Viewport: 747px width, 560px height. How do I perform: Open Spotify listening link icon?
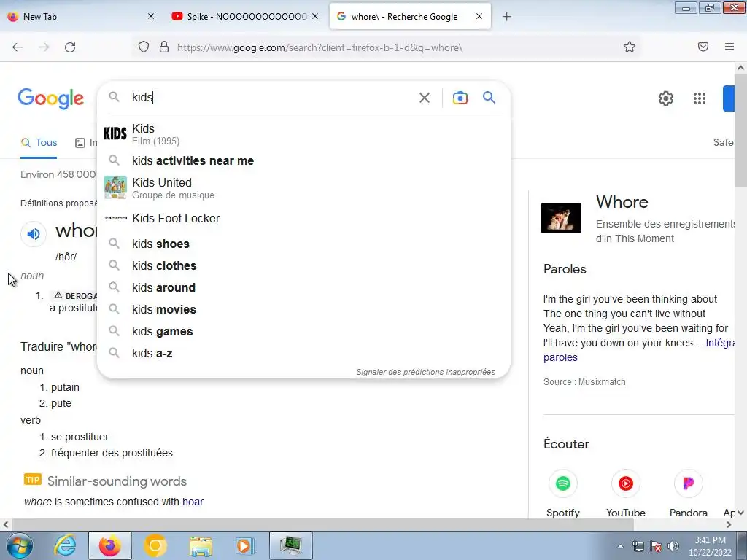562,483
